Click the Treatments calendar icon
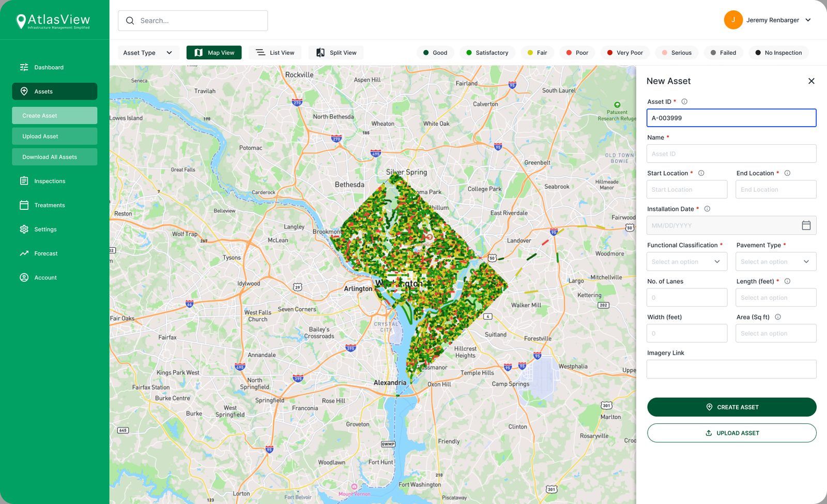Screen dimensions: 827x504 tap(24, 205)
